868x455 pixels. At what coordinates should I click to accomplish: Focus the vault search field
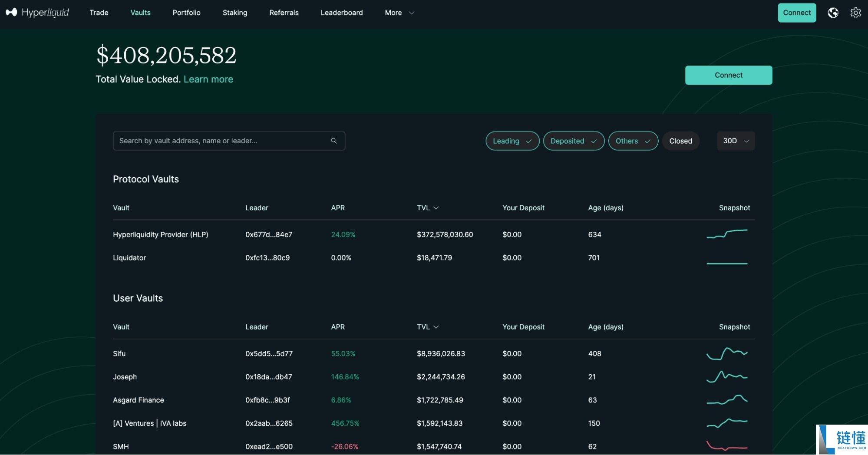tap(229, 141)
